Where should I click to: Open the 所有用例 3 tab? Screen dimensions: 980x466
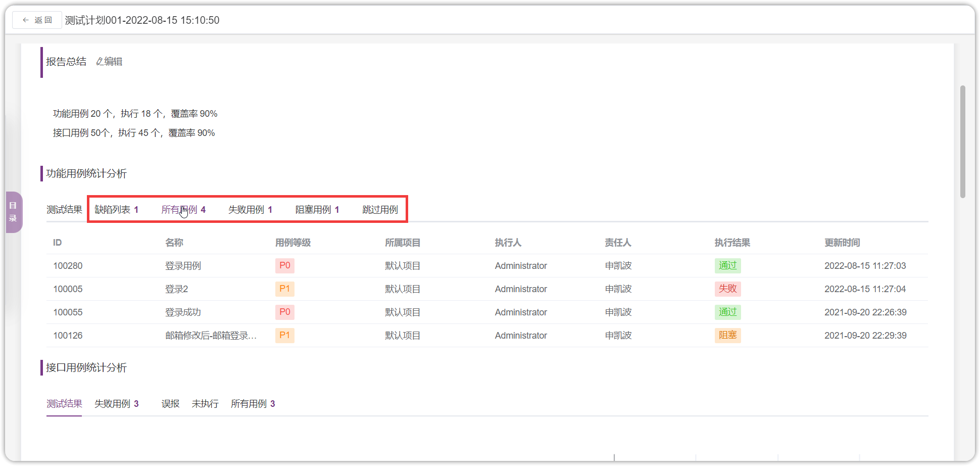point(253,404)
